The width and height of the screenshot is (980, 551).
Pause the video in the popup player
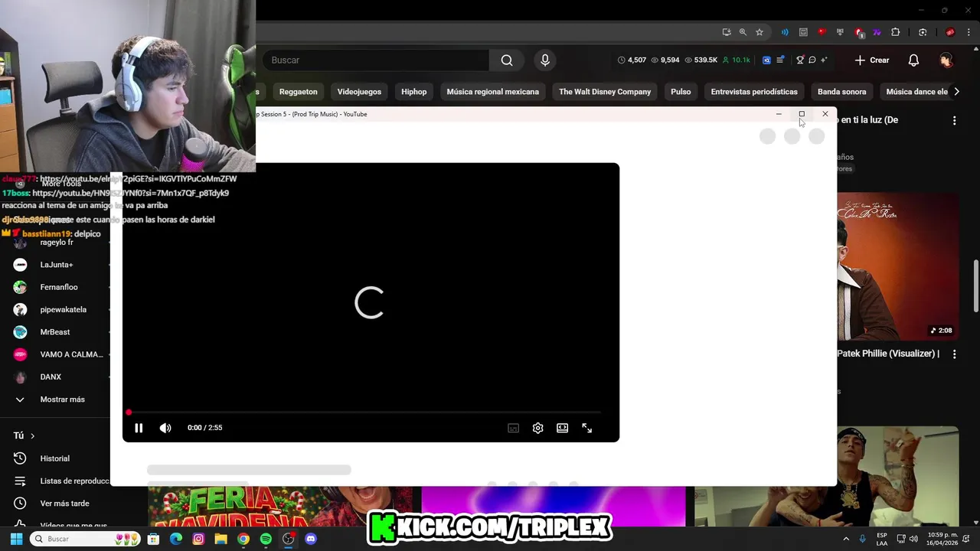click(139, 428)
